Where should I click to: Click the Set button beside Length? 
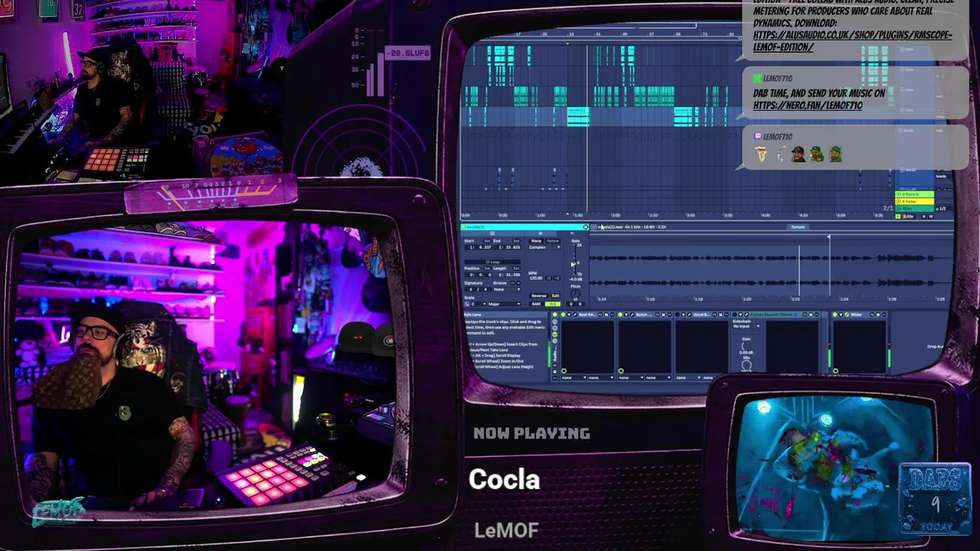click(516, 269)
